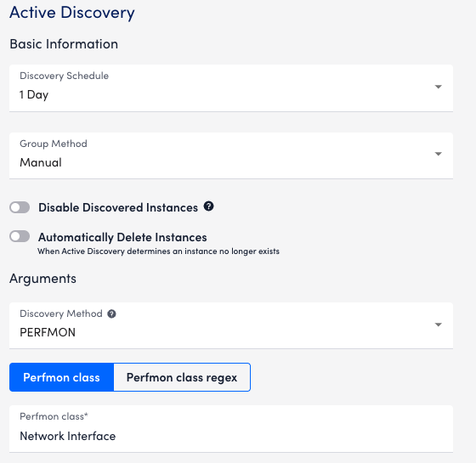This screenshot has height=463, width=476.
Task: Toggle the Disable Discovered Instances switch
Action: tap(20, 207)
